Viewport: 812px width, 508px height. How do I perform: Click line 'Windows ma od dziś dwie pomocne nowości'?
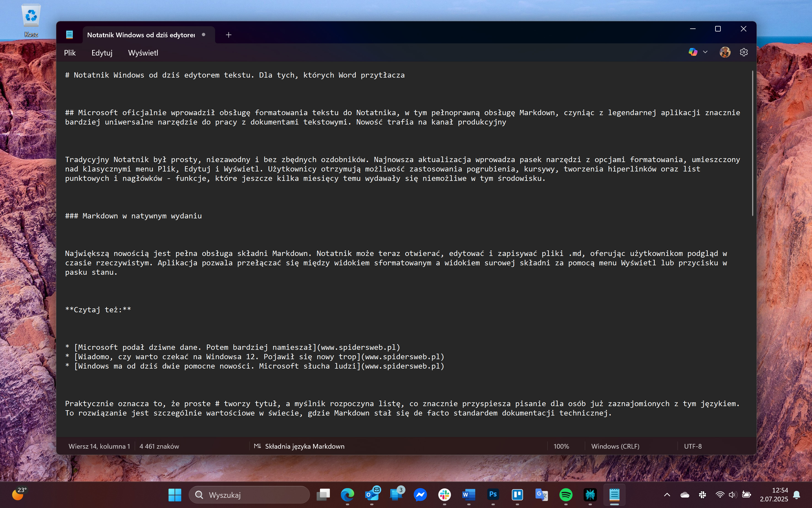255,366
